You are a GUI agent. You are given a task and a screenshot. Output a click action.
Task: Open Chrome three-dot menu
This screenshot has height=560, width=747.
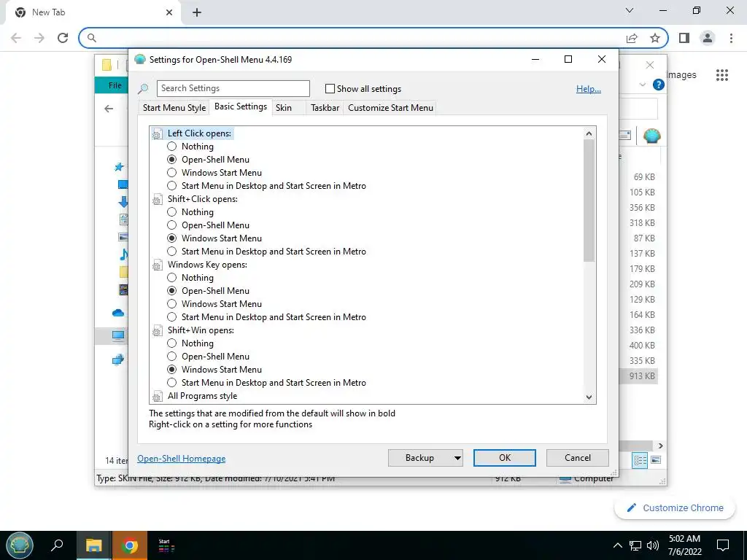[x=731, y=38]
